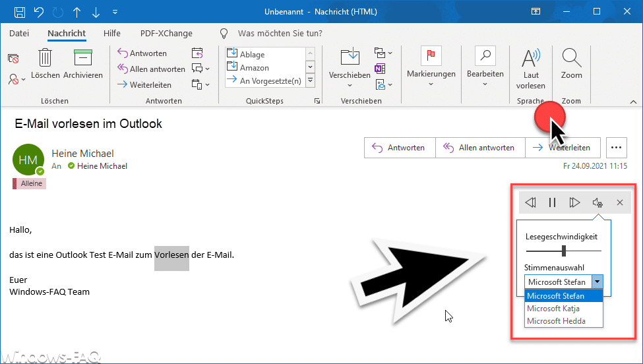Screen dimensions: 643x364
Task: Open the Junk email dropdown
Action: pyautogui.click(x=16, y=79)
